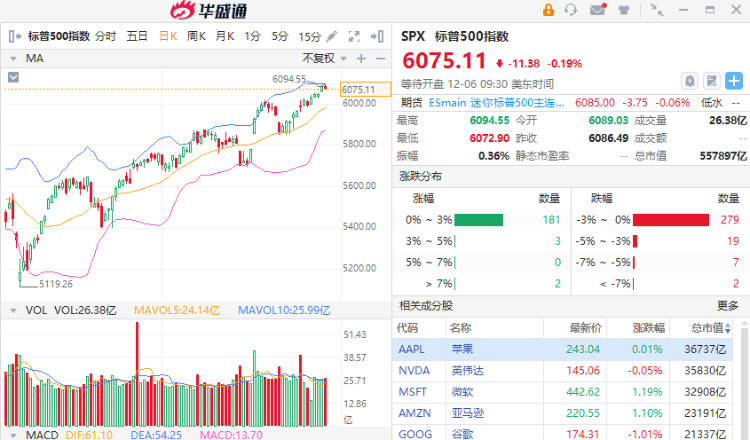Add SPX to watchlist with plus button
Viewport: 750px width, 440px height.
point(734,81)
